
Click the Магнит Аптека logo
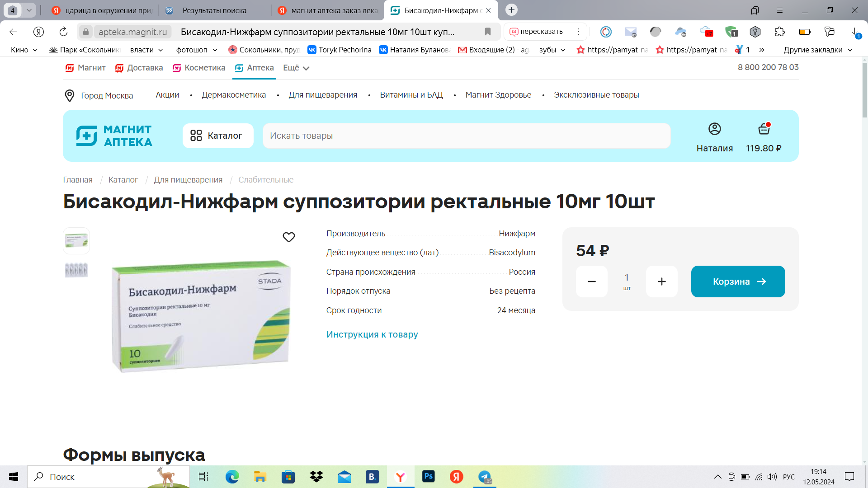pos(114,136)
